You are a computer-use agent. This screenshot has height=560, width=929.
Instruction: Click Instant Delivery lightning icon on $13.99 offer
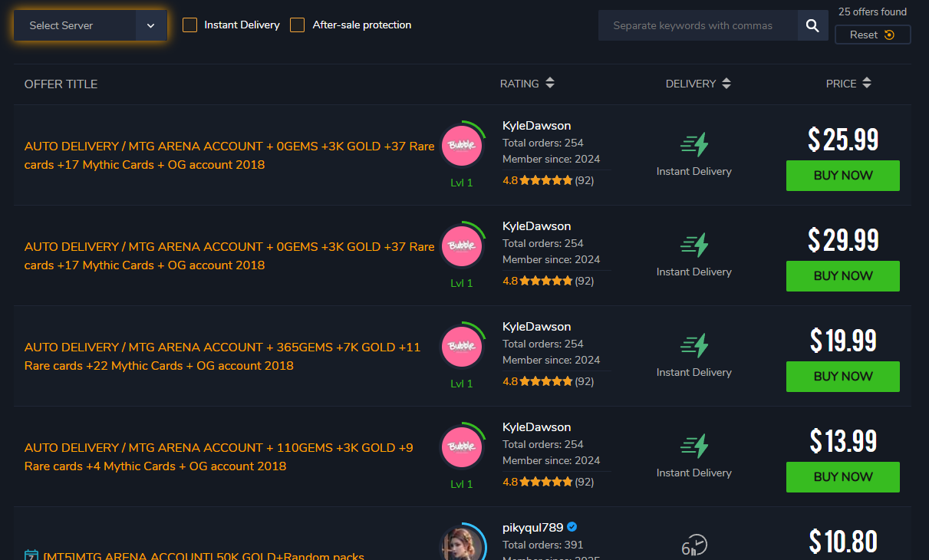pos(694,446)
